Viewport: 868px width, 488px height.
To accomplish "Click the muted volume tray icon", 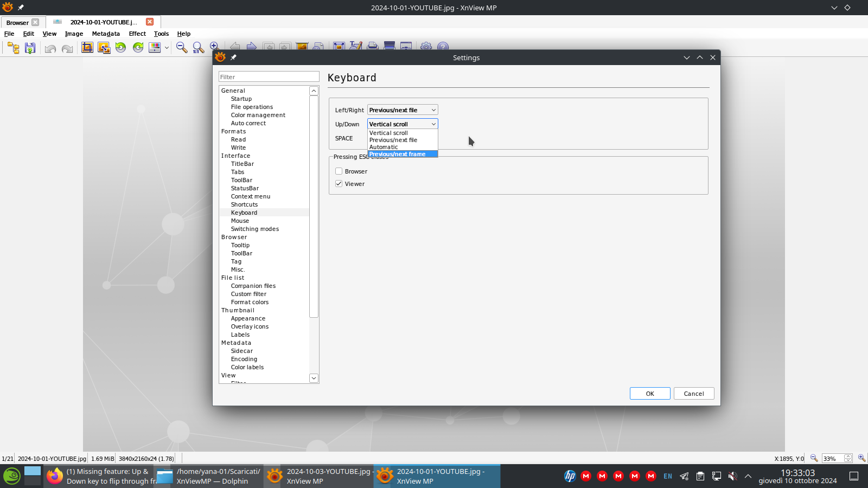I will [732, 476].
